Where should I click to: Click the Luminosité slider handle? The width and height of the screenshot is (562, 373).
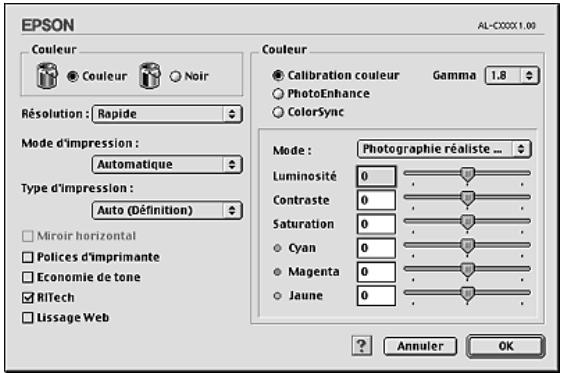point(467,174)
